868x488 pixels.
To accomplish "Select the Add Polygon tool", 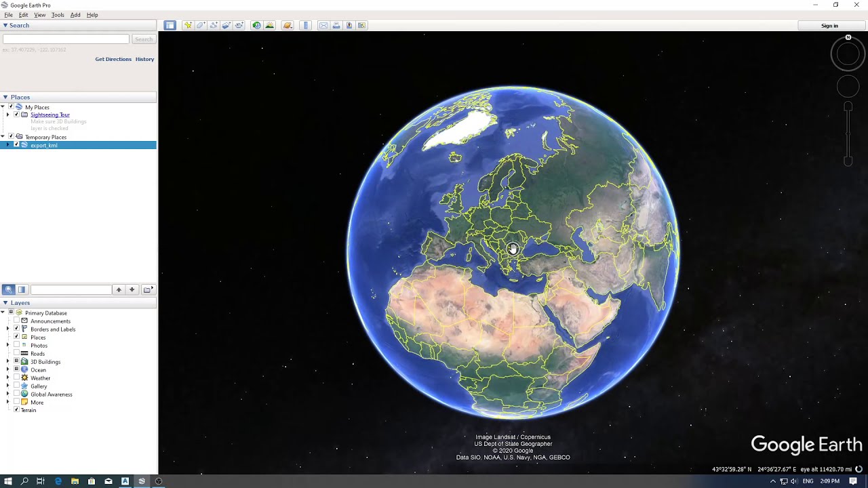I will pos(201,26).
